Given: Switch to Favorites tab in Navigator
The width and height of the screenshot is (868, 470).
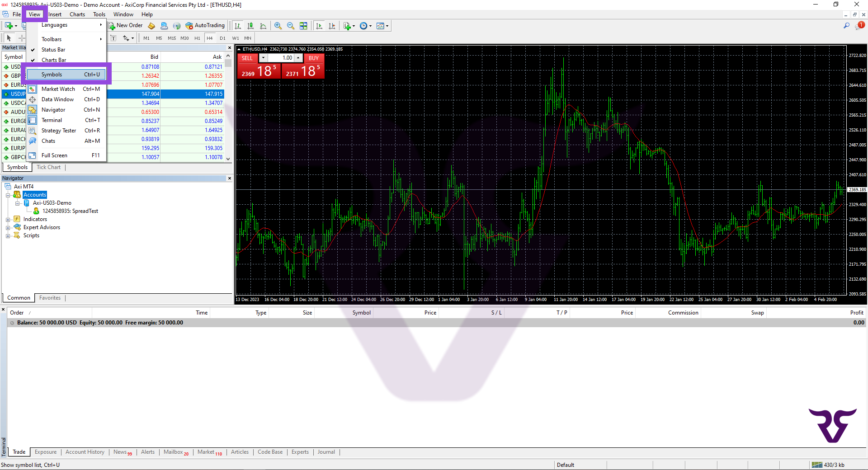Looking at the screenshot, I should [50, 298].
